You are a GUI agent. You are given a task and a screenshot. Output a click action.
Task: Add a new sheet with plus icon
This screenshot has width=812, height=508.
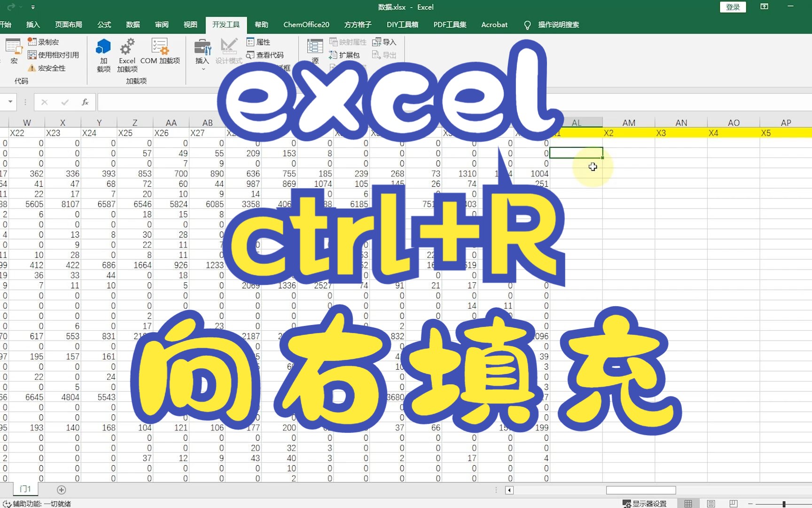[x=61, y=490]
